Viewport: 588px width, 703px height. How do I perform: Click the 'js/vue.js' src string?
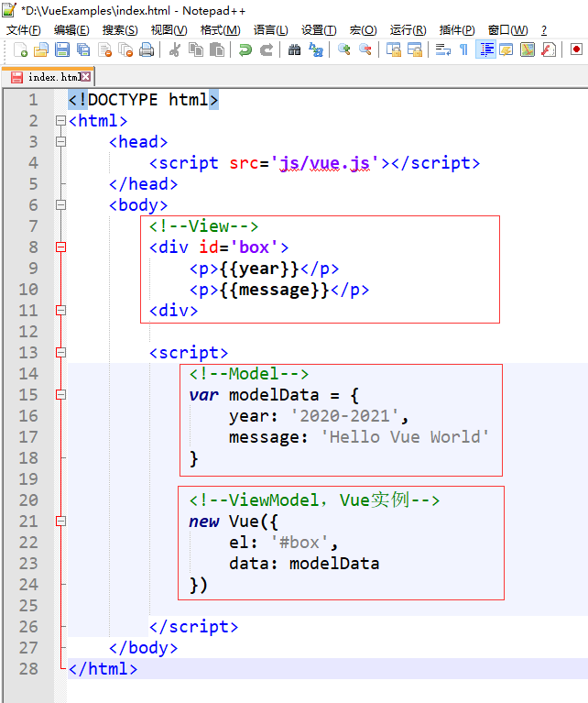pos(324,163)
